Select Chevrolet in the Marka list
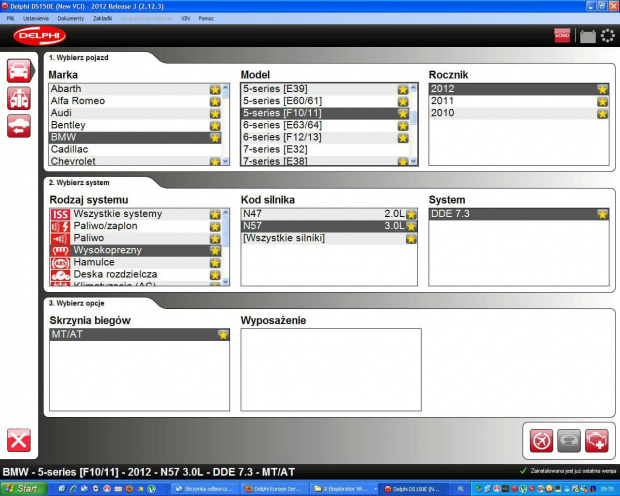 pyautogui.click(x=135, y=161)
